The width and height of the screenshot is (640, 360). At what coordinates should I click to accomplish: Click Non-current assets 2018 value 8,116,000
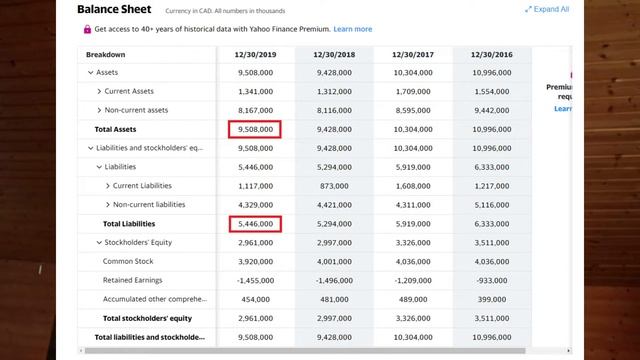coord(334,110)
